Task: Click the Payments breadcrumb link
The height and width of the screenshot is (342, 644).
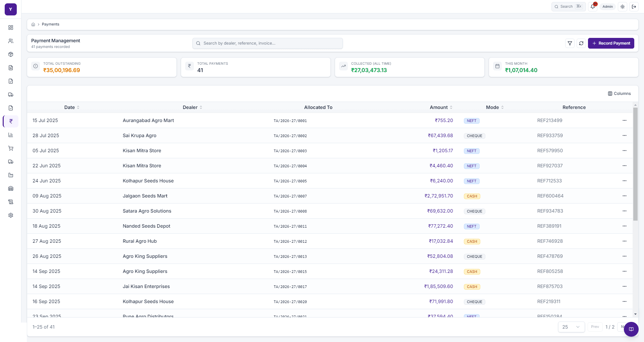Action: point(51,24)
